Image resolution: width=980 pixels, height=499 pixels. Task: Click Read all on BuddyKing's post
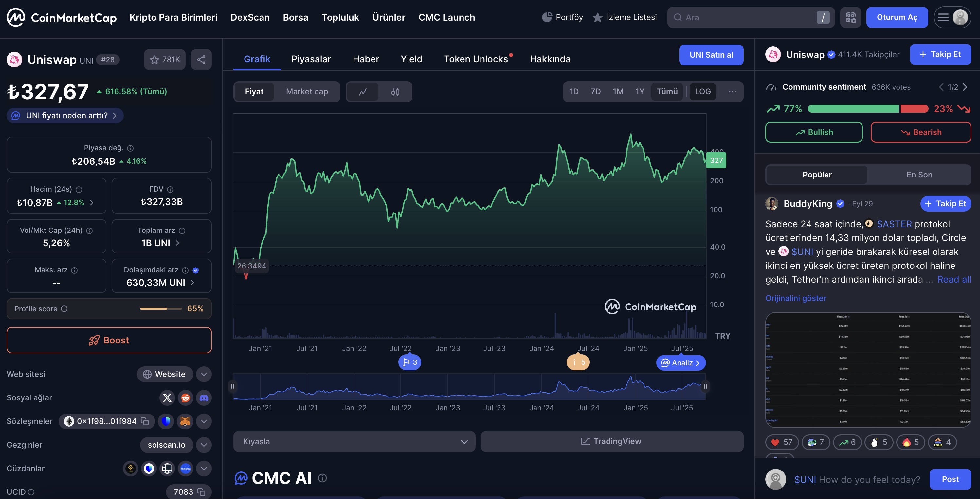point(954,279)
